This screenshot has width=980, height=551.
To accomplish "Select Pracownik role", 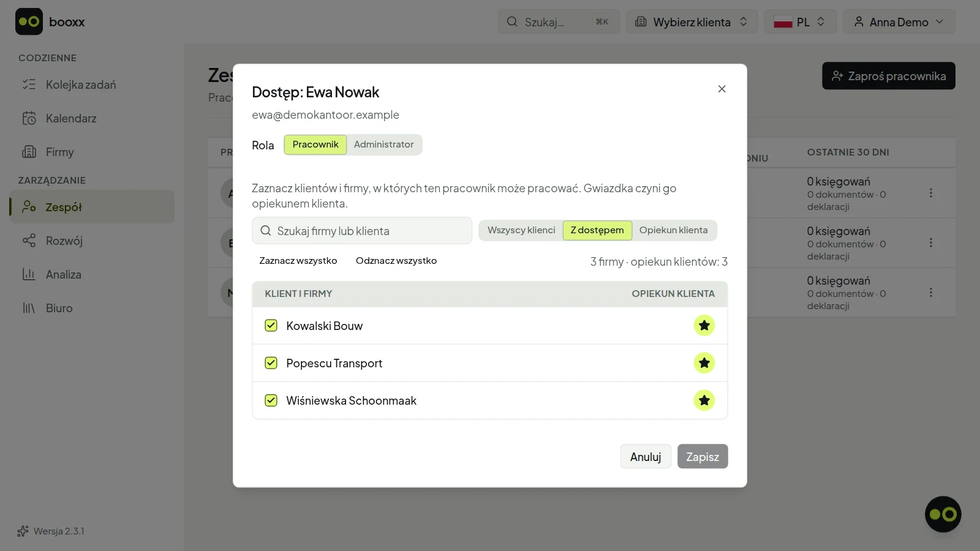I will (315, 144).
